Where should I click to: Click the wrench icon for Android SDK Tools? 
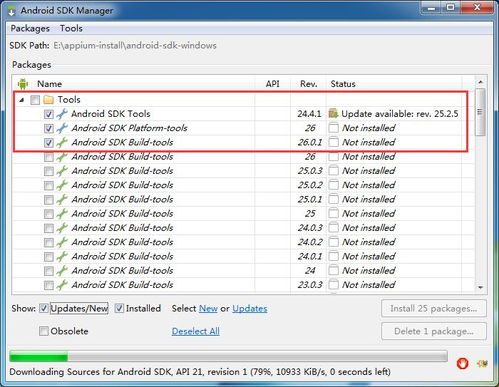point(62,114)
